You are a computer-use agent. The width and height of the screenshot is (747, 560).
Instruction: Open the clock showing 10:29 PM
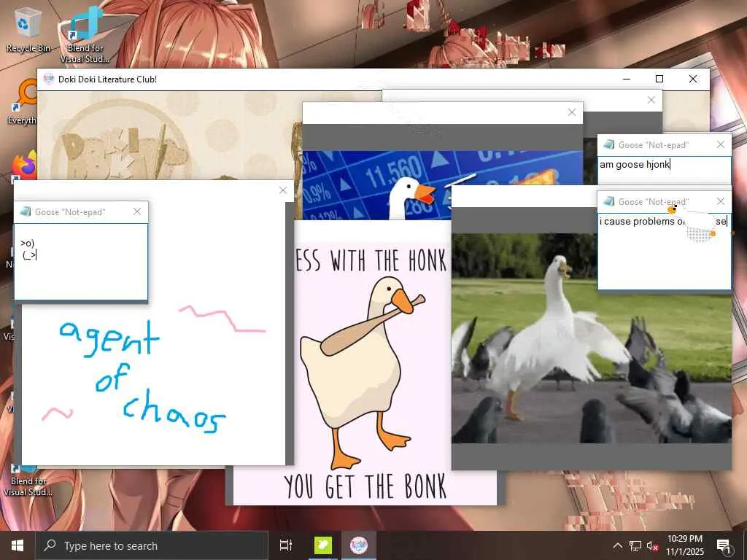pyautogui.click(x=684, y=545)
